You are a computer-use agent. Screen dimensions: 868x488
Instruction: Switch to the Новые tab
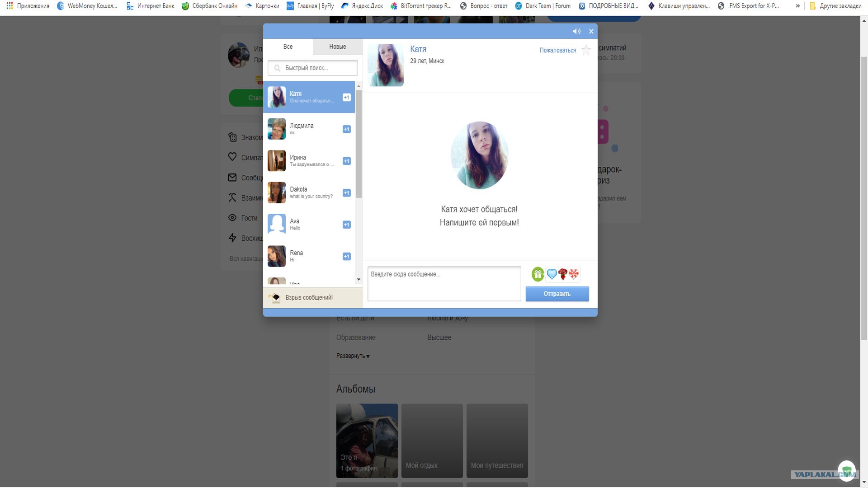click(337, 47)
